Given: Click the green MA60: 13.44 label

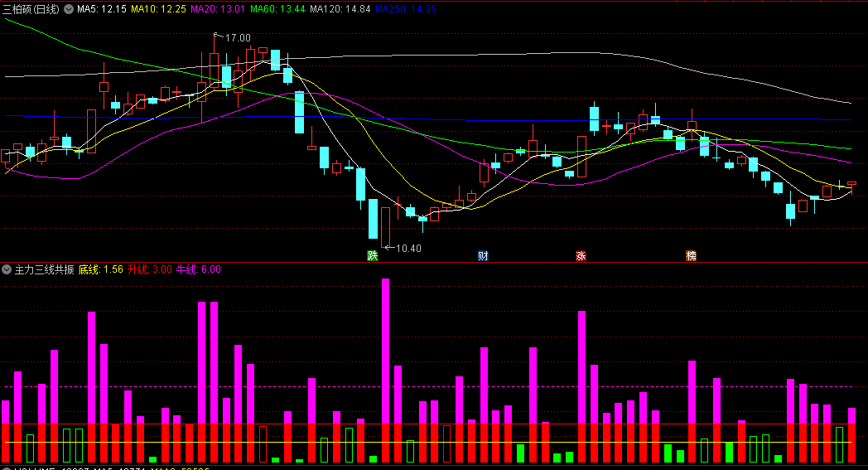Looking at the screenshot, I should coord(277,9).
